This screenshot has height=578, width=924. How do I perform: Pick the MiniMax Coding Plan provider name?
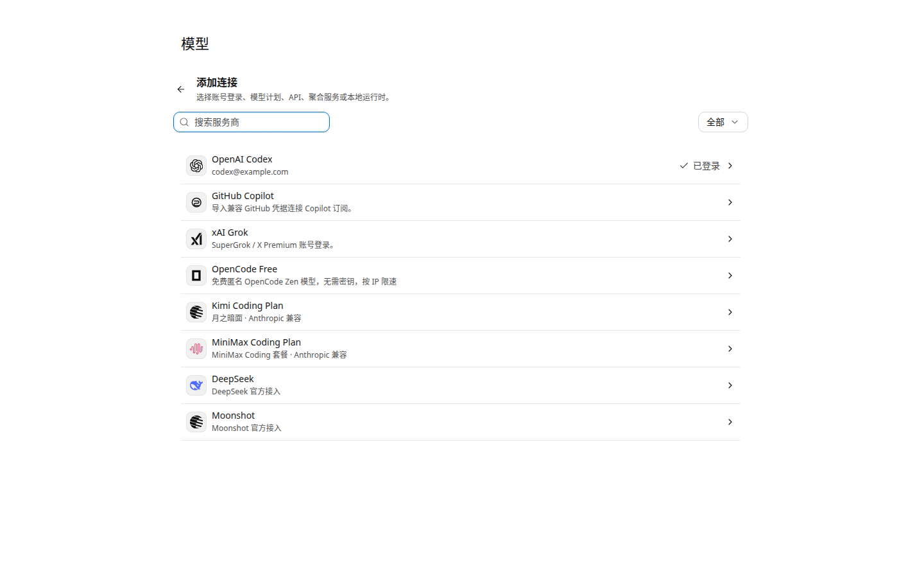pyautogui.click(x=256, y=342)
